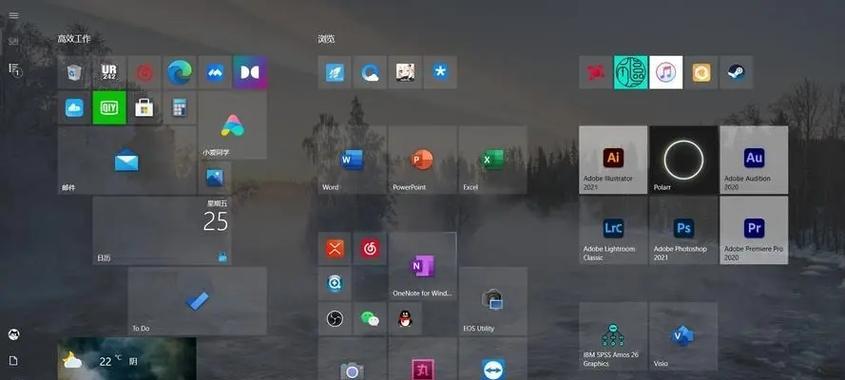
Task: Launch Adobe Premiere Pro 2020
Action: [x=754, y=230]
